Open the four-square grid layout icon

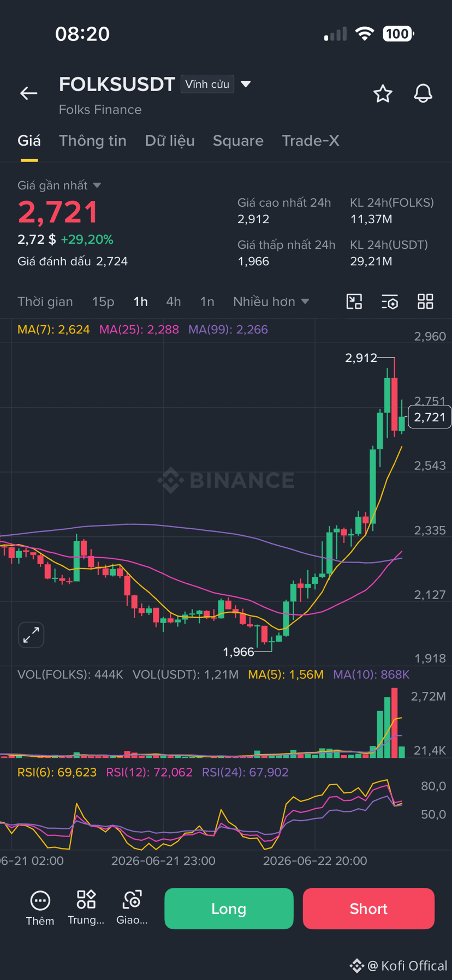(x=425, y=301)
